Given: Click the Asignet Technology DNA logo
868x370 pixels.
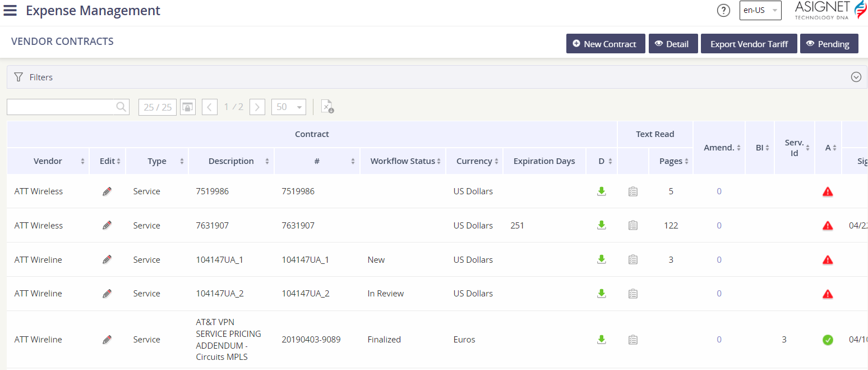Looking at the screenshot, I should (x=831, y=11).
